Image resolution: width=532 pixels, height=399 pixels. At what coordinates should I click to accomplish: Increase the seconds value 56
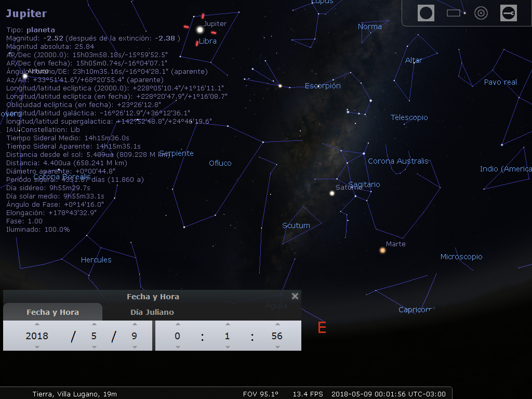(277, 324)
